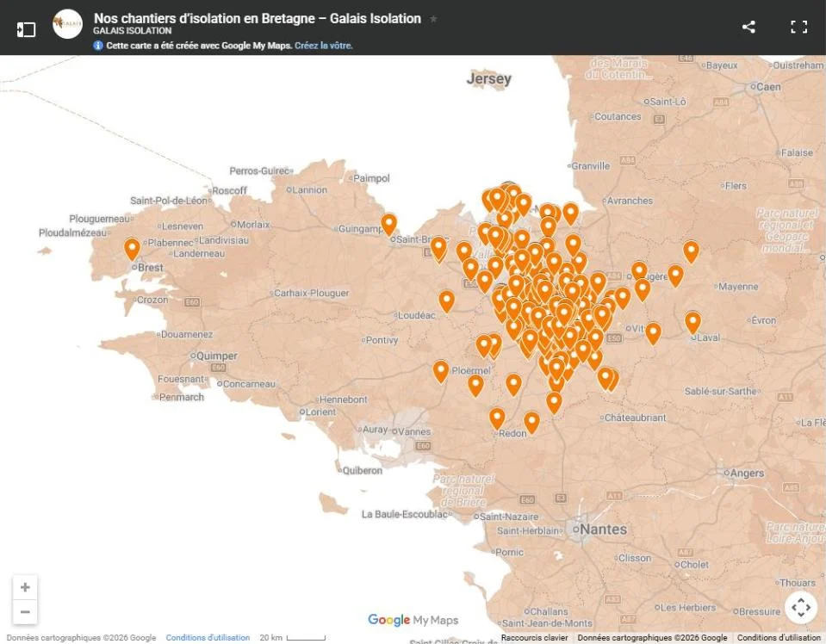Viewport: 826px width, 644px height.
Task: Select the pin between Vitré and Laval
Action: tap(653, 333)
